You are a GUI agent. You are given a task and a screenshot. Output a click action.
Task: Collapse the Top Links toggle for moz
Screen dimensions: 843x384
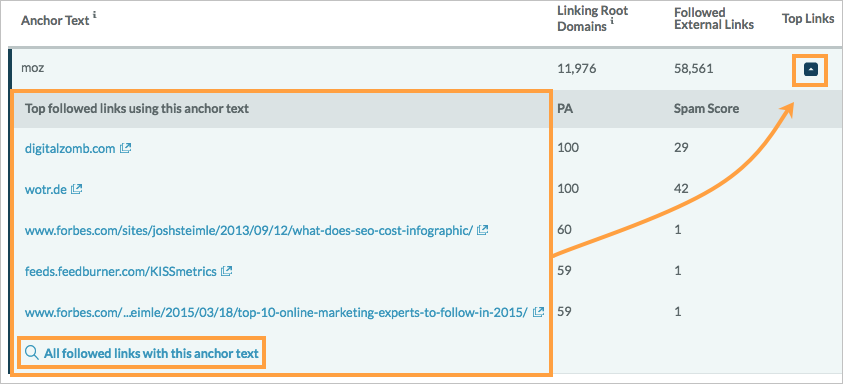pos(810,69)
